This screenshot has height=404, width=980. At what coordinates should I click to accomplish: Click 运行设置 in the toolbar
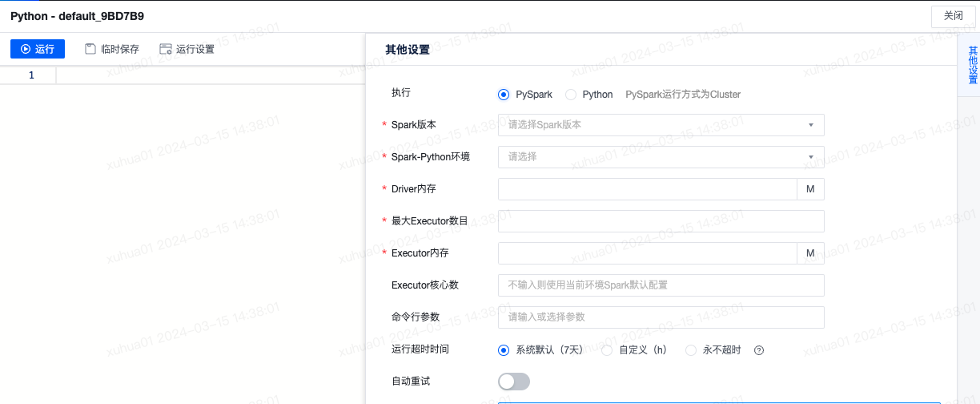pyautogui.click(x=187, y=49)
